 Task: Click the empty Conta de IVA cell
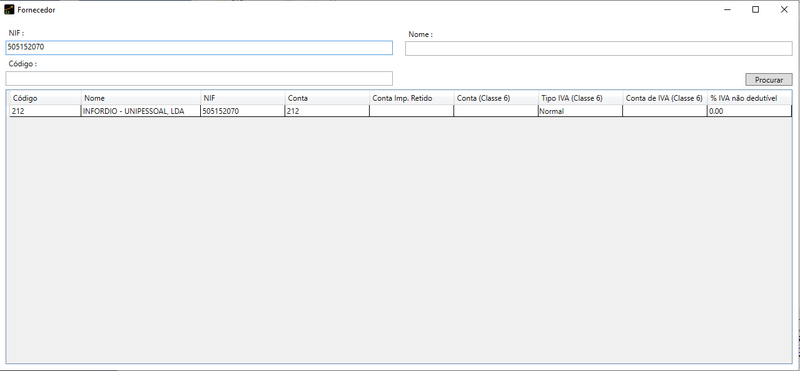coord(665,111)
